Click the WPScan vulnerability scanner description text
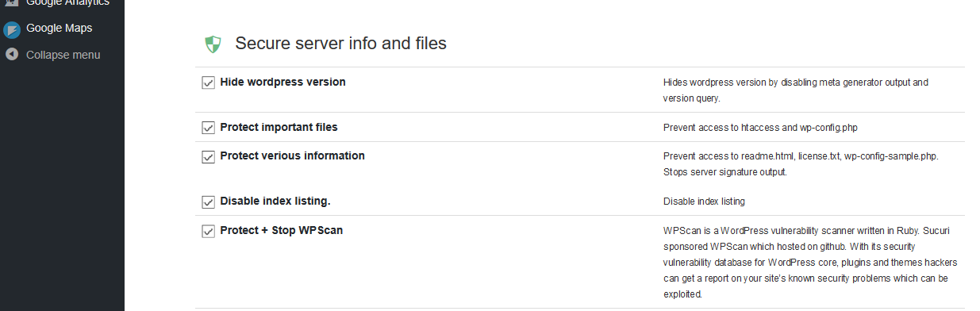This screenshot has width=980, height=311. point(811,263)
